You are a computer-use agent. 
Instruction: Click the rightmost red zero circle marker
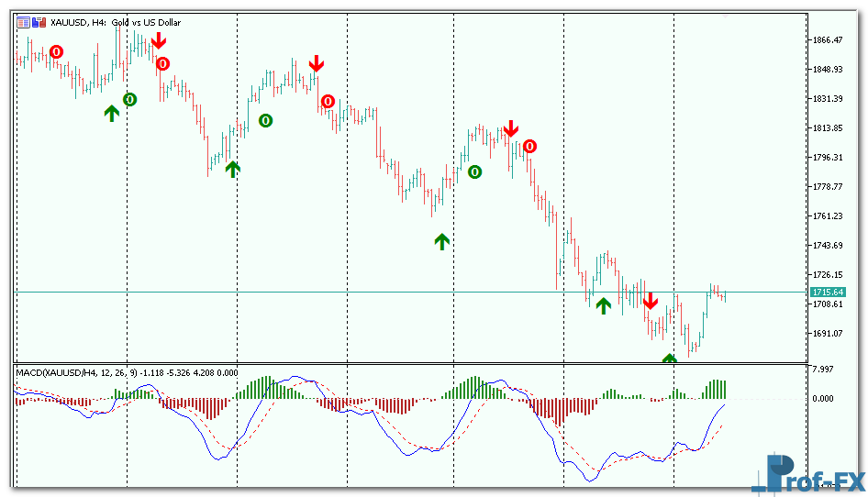(530, 146)
